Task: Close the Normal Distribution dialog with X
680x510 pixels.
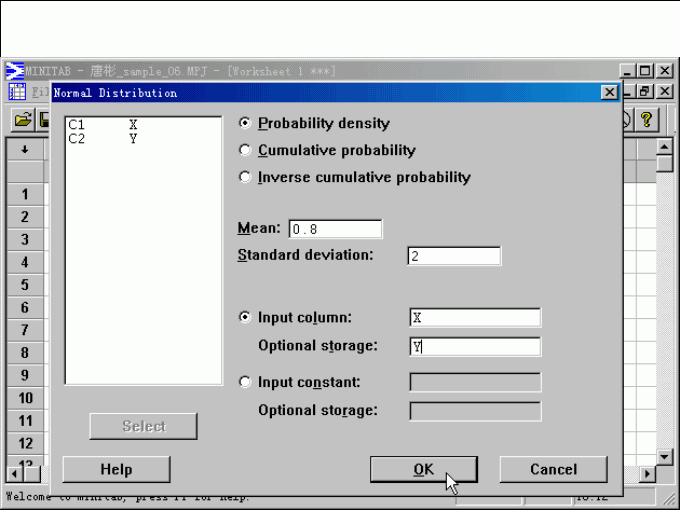Action: [x=609, y=92]
